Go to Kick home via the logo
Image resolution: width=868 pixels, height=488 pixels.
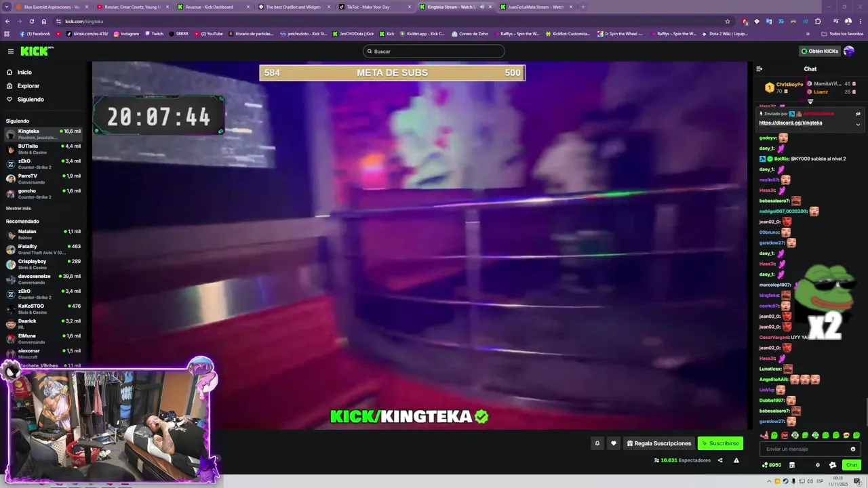pos(36,51)
